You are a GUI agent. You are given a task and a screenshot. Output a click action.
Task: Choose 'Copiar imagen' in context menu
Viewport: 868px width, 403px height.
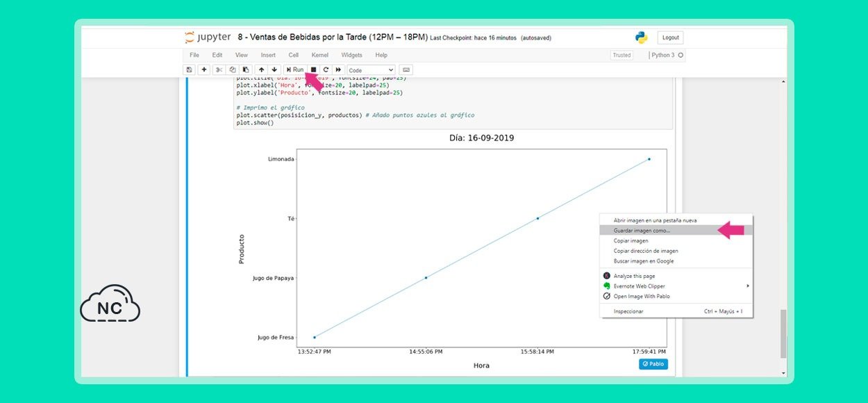(x=631, y=240)
